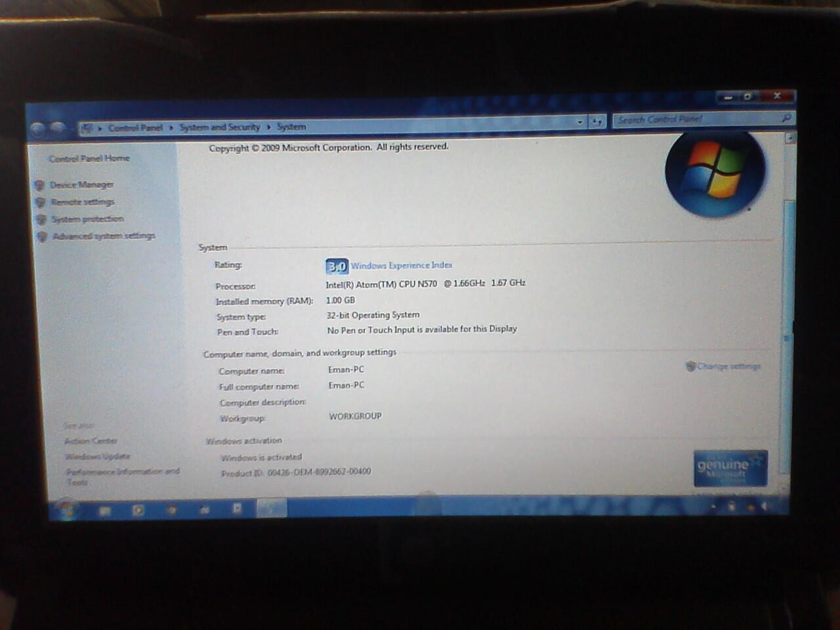Select Control Panel in the breadcrumb
Image resolution: width=840 pixels, height=630 pixels.
135,128
